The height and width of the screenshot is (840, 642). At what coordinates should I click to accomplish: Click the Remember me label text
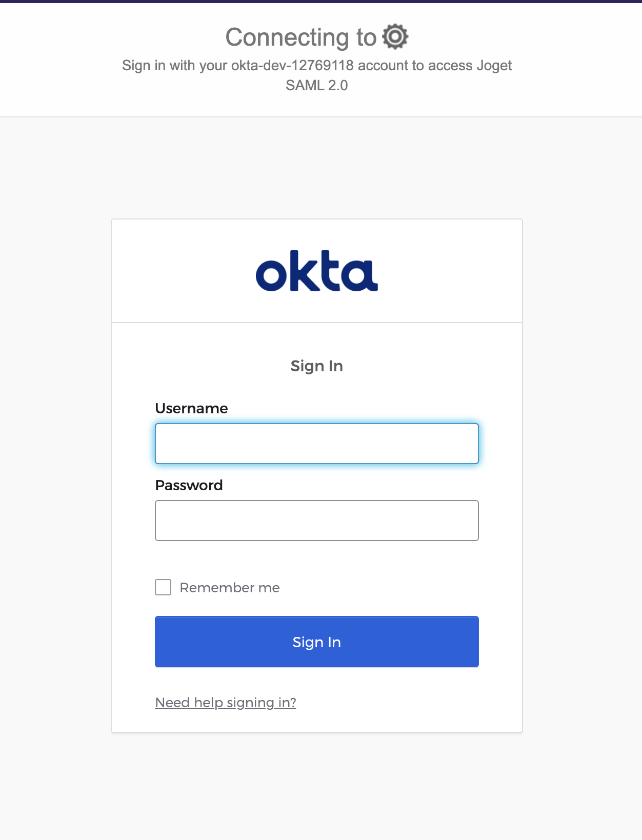[229, 588]
